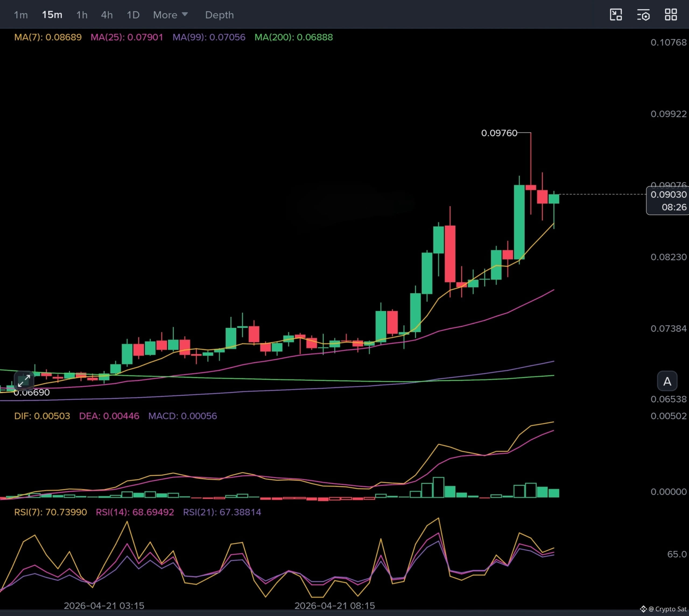Image resolution: width=689 pixels, height=616 pixels.
Task: Switch to the 1D timeframe tab
Action: [133, 15]
